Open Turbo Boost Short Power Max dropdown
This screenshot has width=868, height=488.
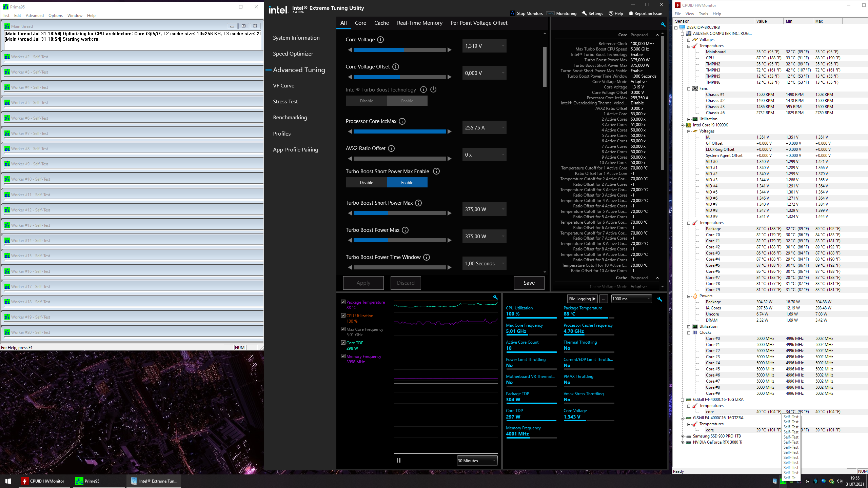click(x=484, y=209)
